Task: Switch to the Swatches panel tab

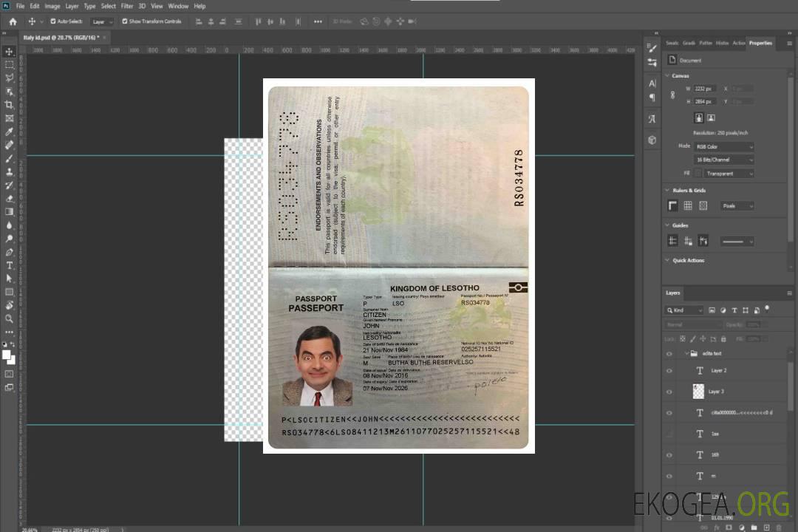Action: pyautogui.click(x=672, y=44)
